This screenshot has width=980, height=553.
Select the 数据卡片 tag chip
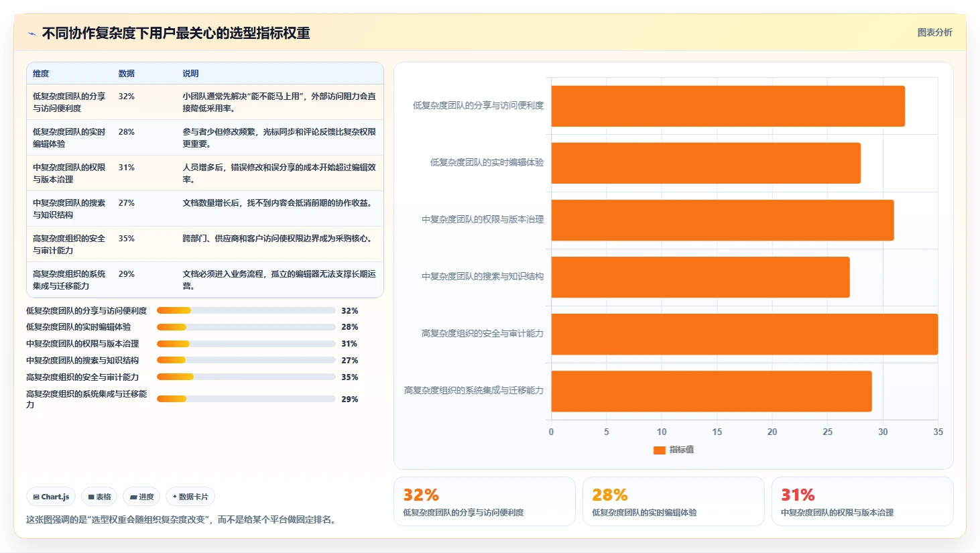190,497
